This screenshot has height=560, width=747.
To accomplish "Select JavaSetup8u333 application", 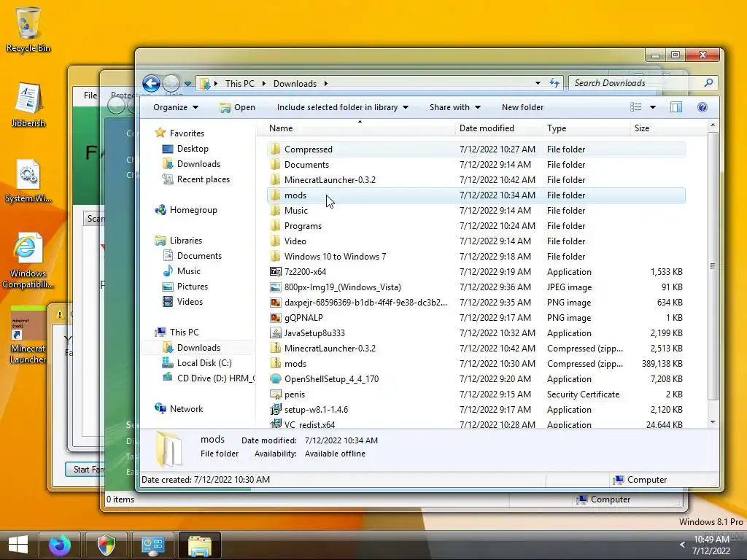I will click(x=476, y=332).
